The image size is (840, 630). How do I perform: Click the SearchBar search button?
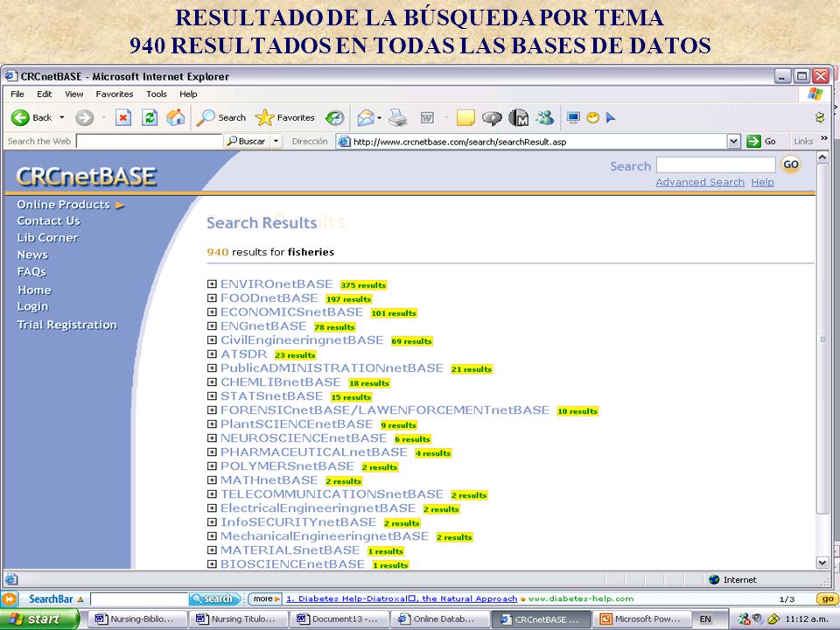click(213, 598)
